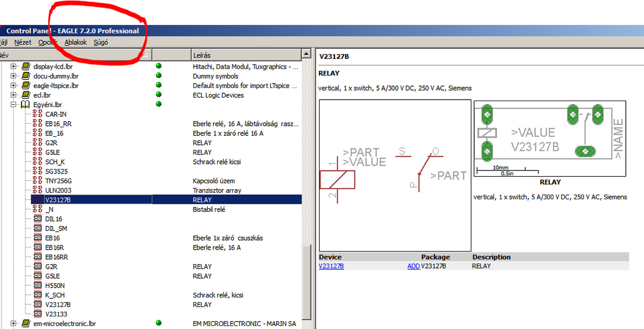Click the device icon next to CAR-IN
The width and height of the screenshot is (644, 329).
(38, 114)
